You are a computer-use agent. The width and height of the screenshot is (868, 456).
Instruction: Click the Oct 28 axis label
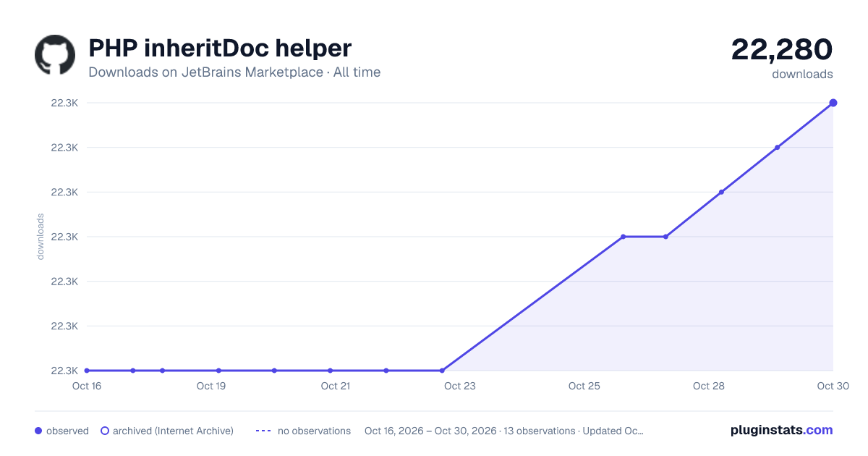tap(709, 387)
